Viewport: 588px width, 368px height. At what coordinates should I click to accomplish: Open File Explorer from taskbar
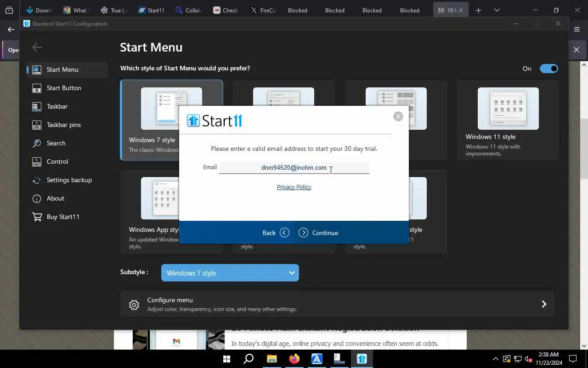(271, 359)
